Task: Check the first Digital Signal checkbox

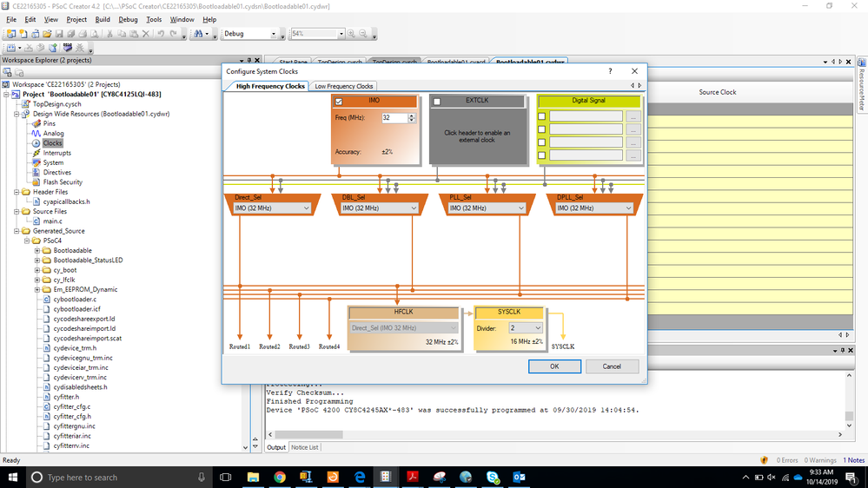Action: pyautogui.click(x=542, y=116)
